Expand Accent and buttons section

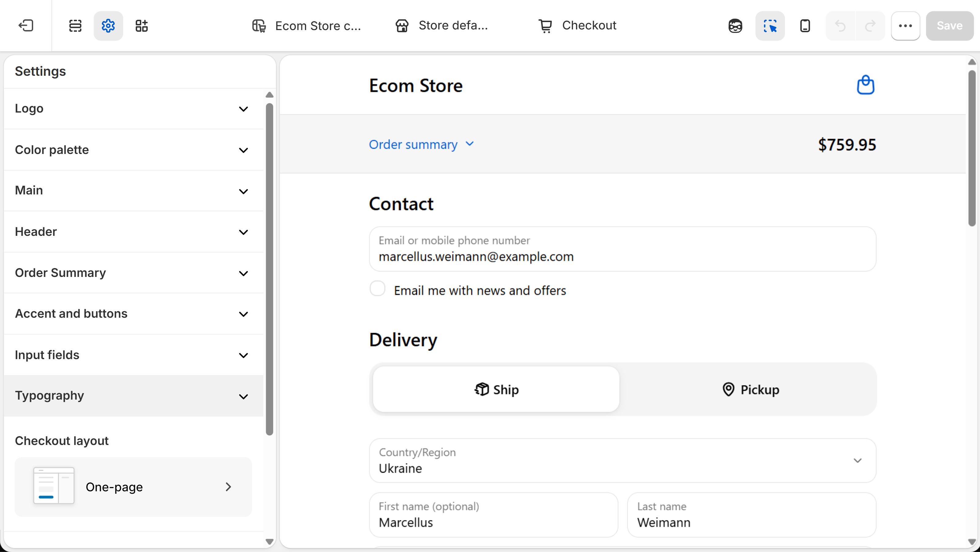[133, 314]
